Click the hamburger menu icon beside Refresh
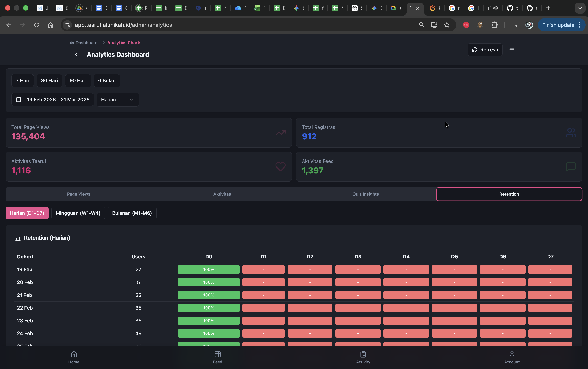 click(x=511, y=50)
